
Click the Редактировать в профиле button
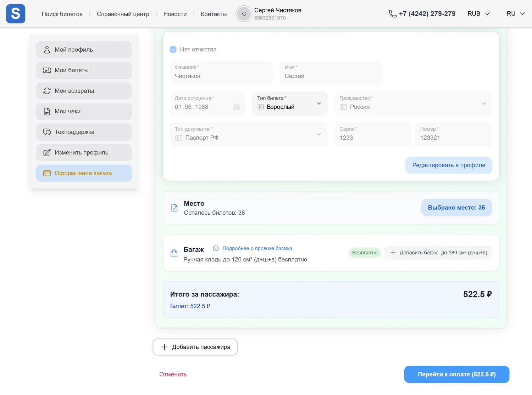coord(449,165)
